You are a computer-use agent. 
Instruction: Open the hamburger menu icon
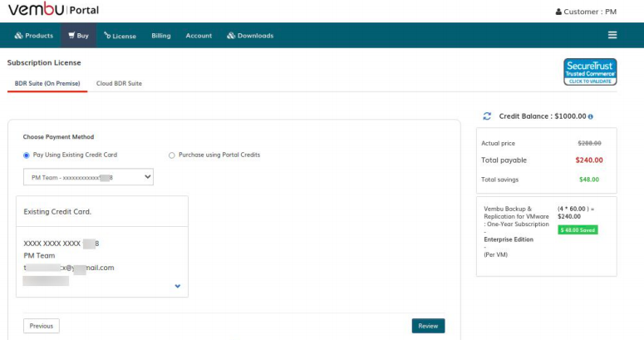click(x=612, y=35)
